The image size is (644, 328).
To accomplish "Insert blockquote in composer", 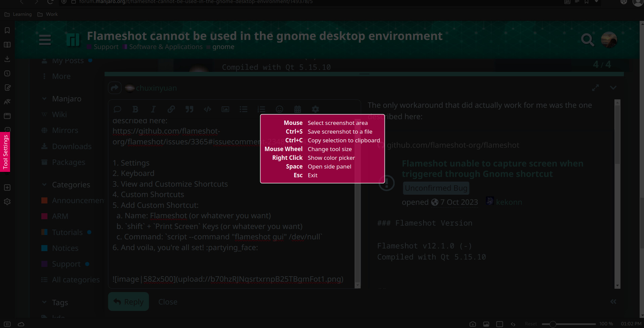I will pyautogui.click(x=189, y=109).
